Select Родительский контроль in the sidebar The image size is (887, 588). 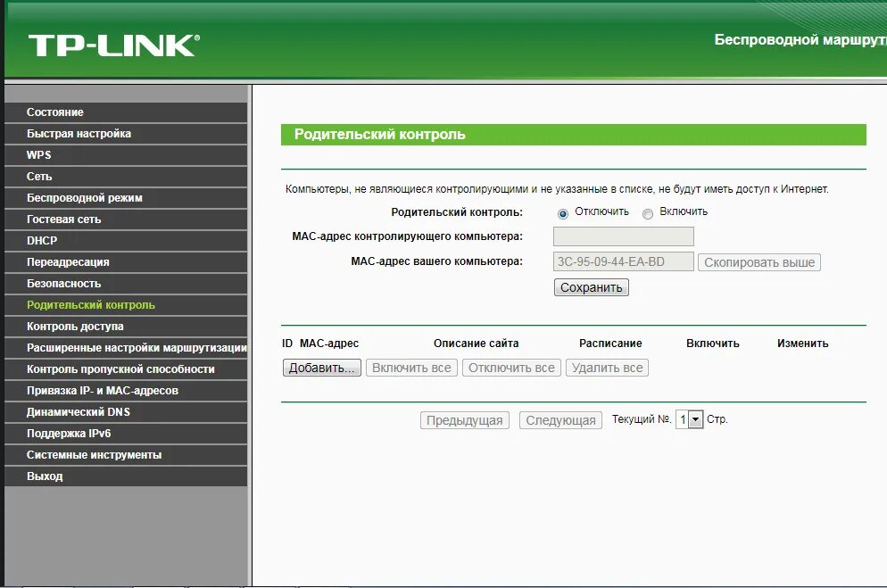[x=126, y=305]
